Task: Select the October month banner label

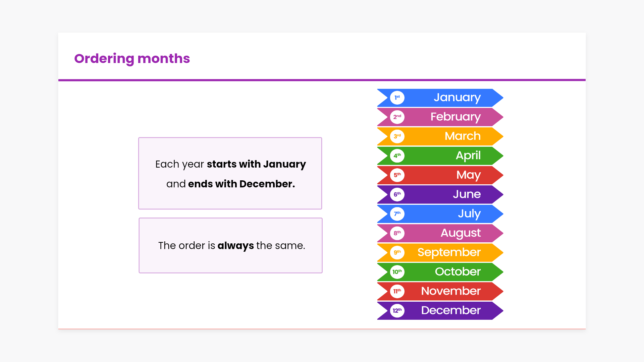Action: click(x=458, y=272)
